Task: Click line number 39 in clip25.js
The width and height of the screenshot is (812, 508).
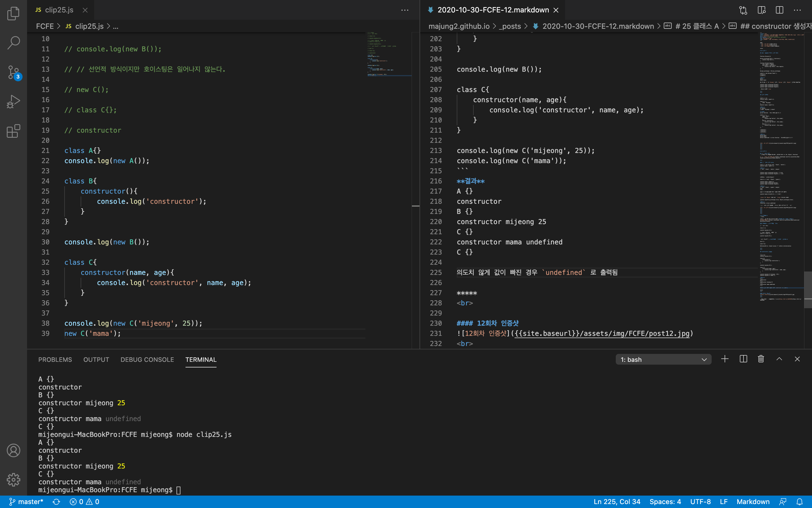Action: [x=45, y=334]
